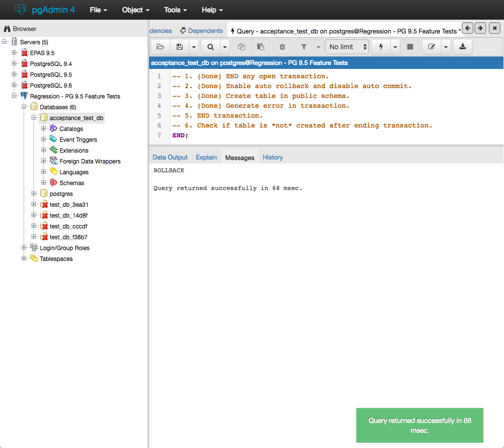Click the Paste clipboard icon
The image size is (504, 448).
261,47
